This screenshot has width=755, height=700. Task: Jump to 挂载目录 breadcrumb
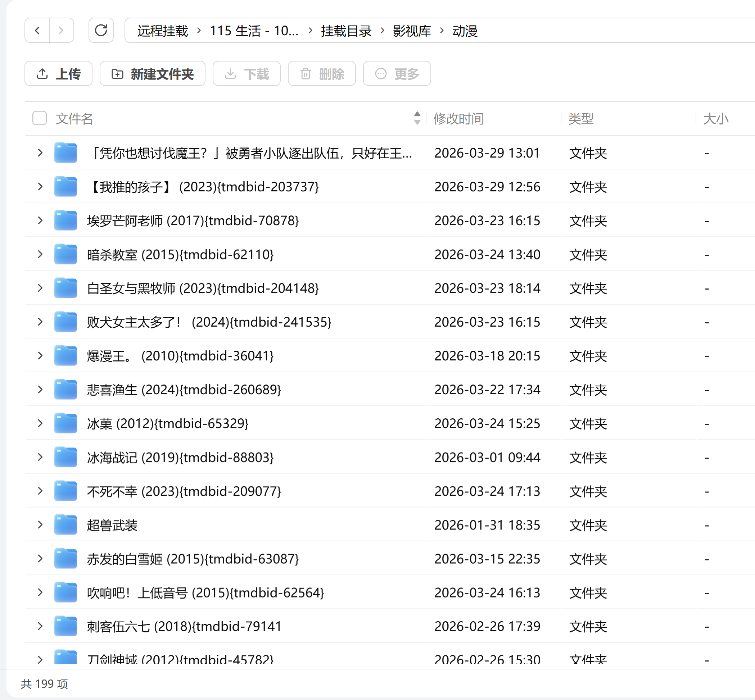pyautogui.click(x=346, y=31)
